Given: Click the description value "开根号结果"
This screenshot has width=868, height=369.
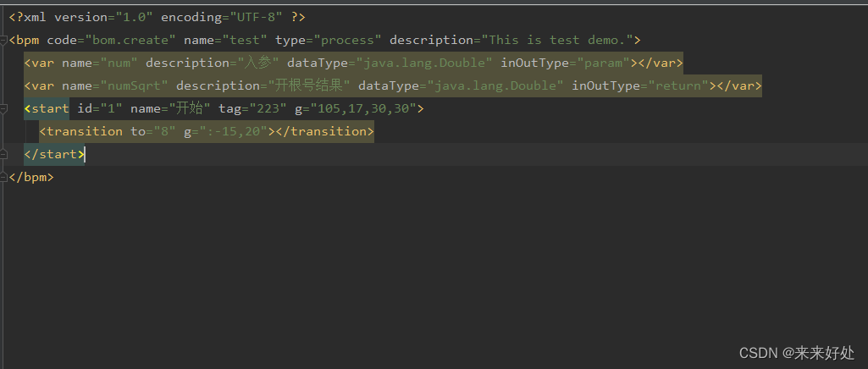Looking at the screenshot, I should [309, 85].
